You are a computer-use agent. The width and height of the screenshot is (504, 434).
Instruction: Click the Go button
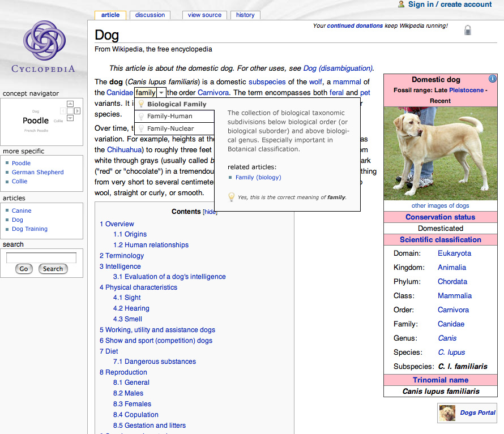click(x=24, y=269)
